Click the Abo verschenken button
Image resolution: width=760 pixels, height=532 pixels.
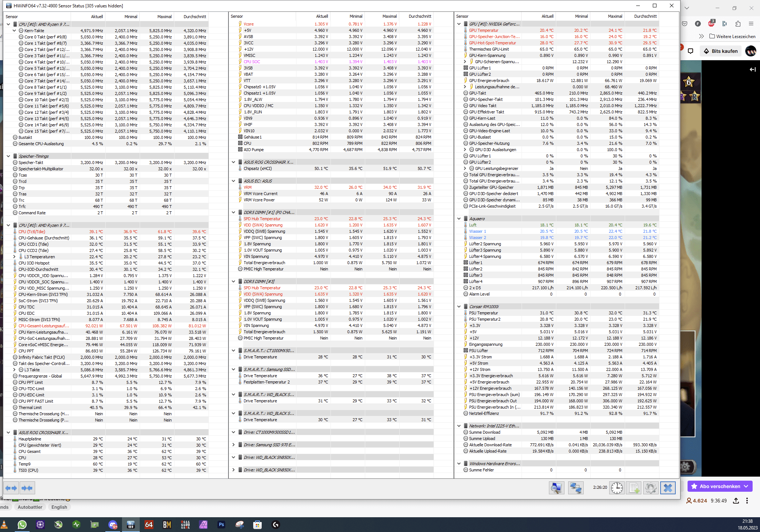(x=720, y=486)
